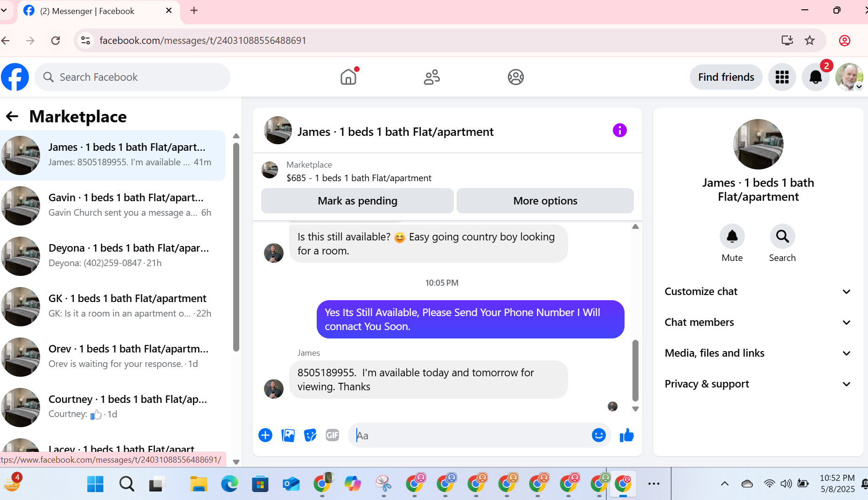Open Orev conversation in list

(x=112, y=357)
